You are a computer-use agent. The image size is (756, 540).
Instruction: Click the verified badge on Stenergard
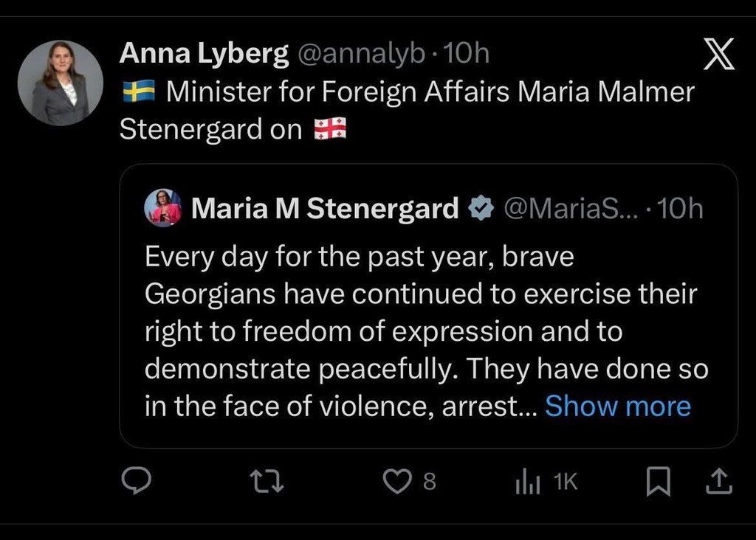(481, 210)
